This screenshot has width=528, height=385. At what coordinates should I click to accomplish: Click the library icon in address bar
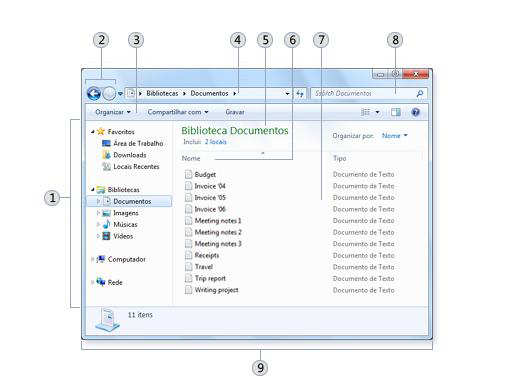[x=131, y=93]
